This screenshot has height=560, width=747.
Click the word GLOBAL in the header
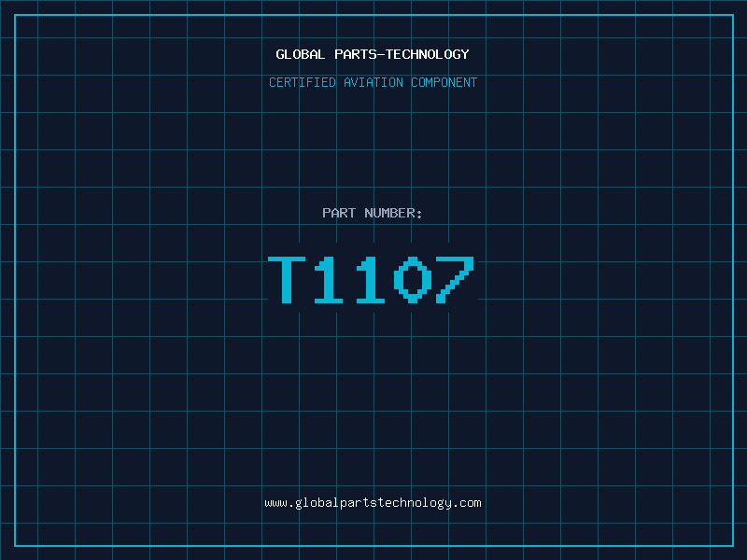[301, 54]
